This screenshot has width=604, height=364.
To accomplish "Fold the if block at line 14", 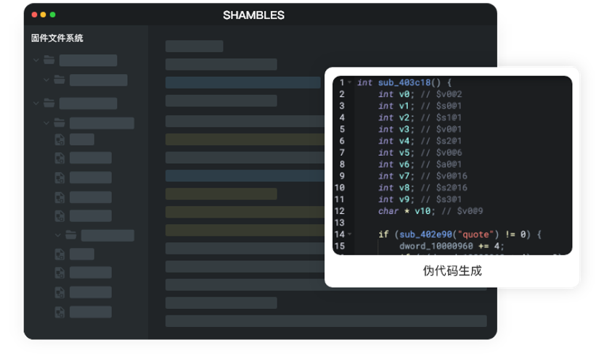I will coord(350,234).
